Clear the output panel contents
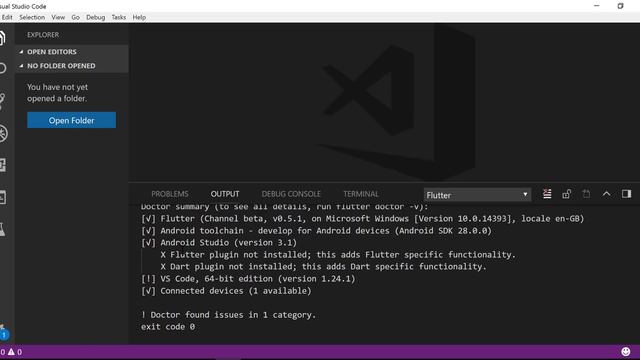Screen dimensions: 640x360 click(x=547, y=194)
